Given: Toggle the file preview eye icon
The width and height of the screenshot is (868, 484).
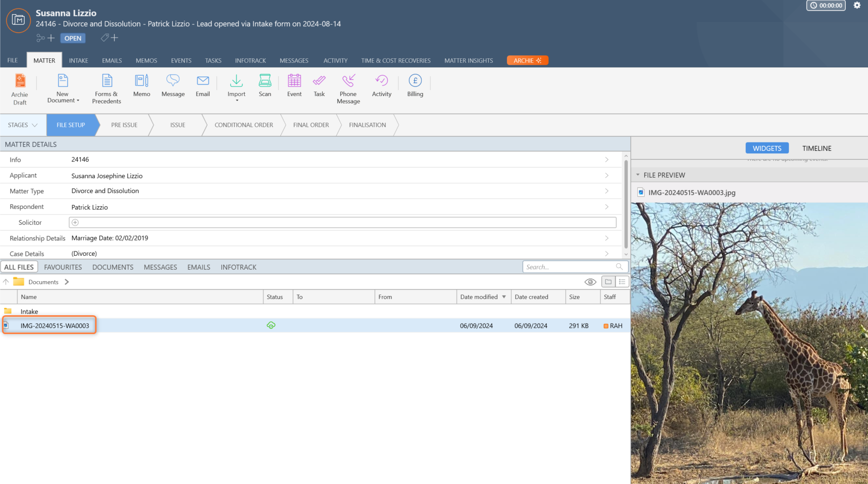Looking at the screenshot, I should coord(590,282).
